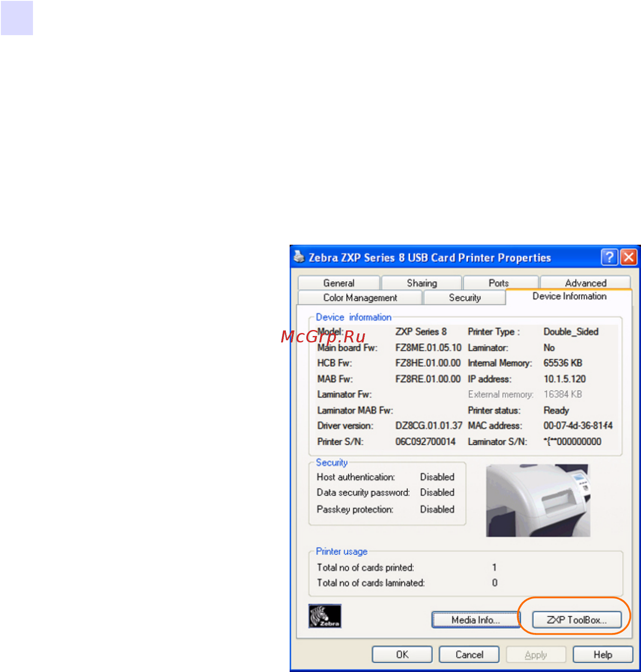641x672 pixels.
Task: Switch to the Sharing tab
Action: pos(422,283)
